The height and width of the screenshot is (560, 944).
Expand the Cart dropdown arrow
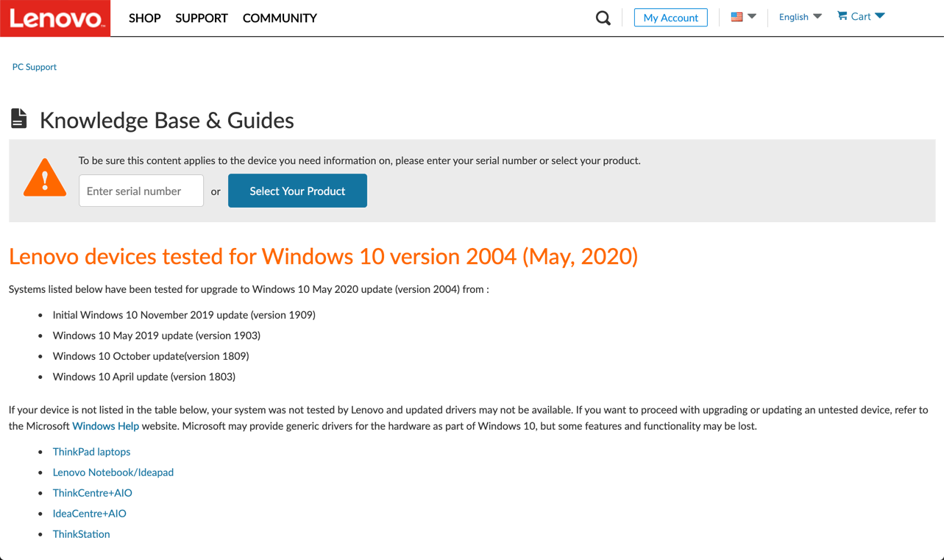click(x=880, y=16)
